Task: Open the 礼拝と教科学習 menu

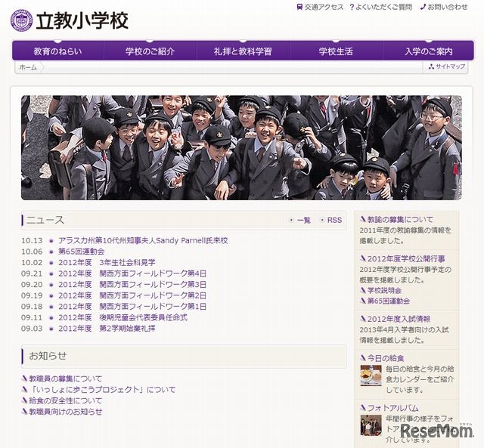Action: (x=243, y=51)
